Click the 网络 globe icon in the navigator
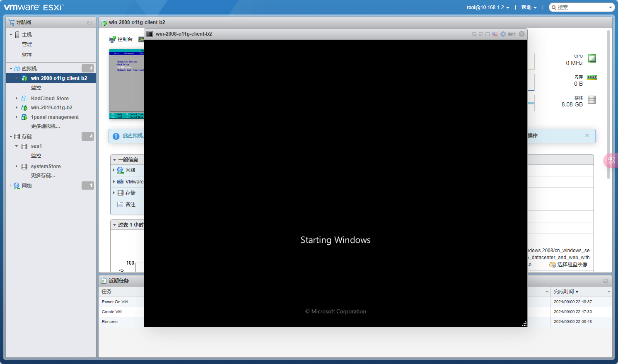Viewport: 618px width, 364px height. [x=17, y=186]
